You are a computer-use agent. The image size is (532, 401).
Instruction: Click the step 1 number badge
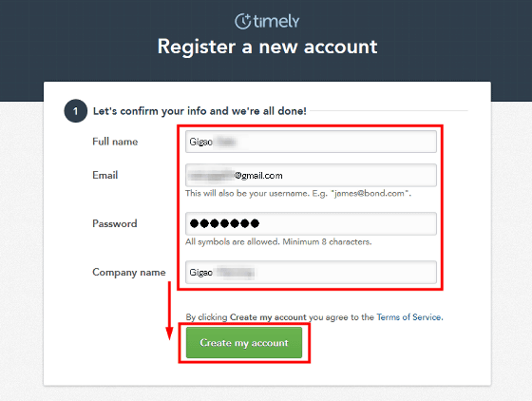click(76, 111)
